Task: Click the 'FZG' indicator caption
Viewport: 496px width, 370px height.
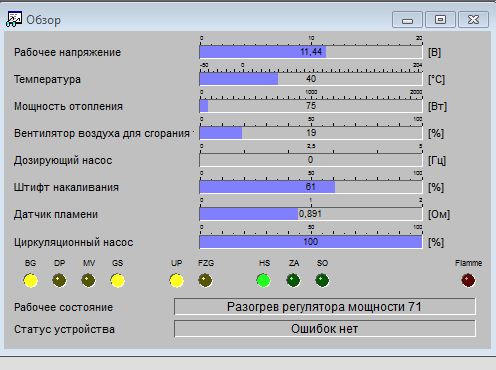Action: (206, 263)
